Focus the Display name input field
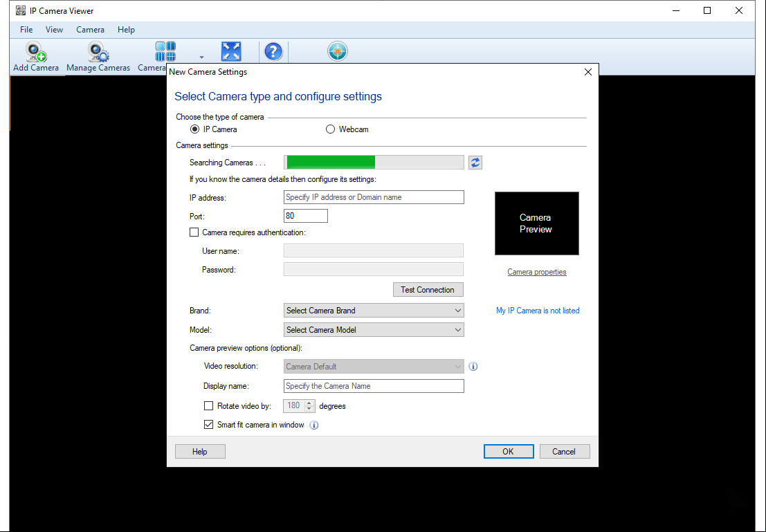Viewport: 766px width, 532px height. tap(374, 386)
